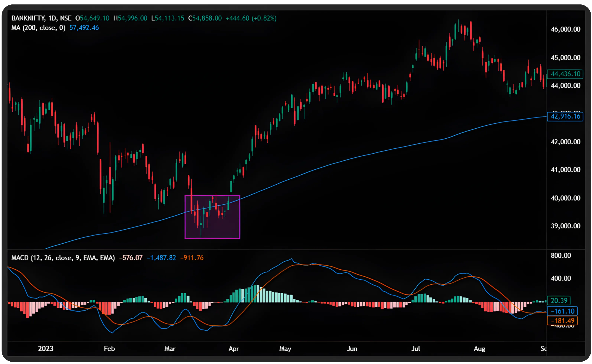The image size is (592, 364).
Task: Click the orange -911.76 signal value in the MACD legend
Action: (192, 258)
